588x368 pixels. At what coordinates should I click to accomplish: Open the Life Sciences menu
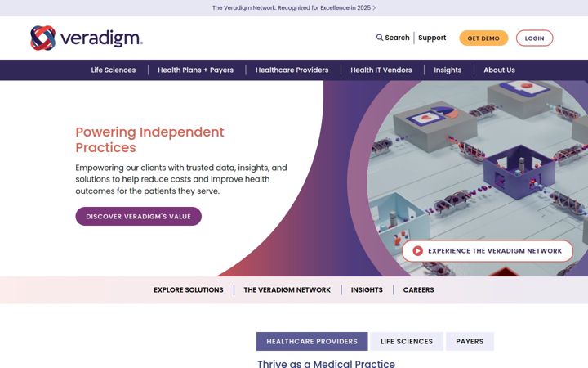click(x=114, y=70)
